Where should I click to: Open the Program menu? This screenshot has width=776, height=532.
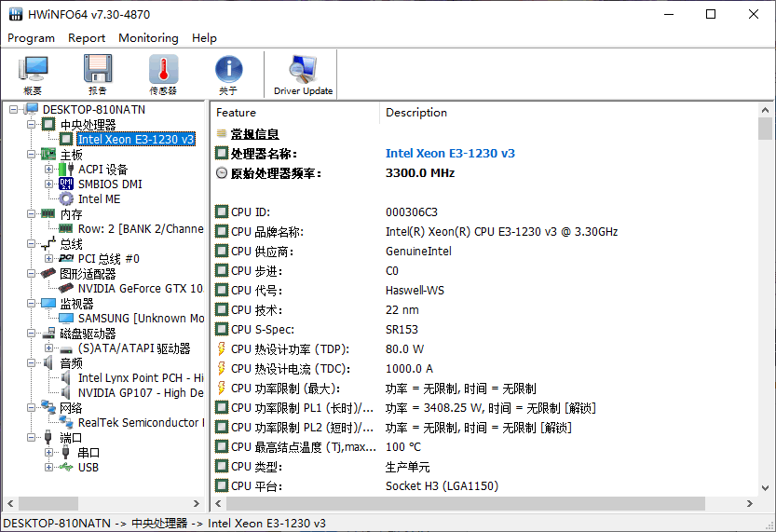tap(31, 38)
